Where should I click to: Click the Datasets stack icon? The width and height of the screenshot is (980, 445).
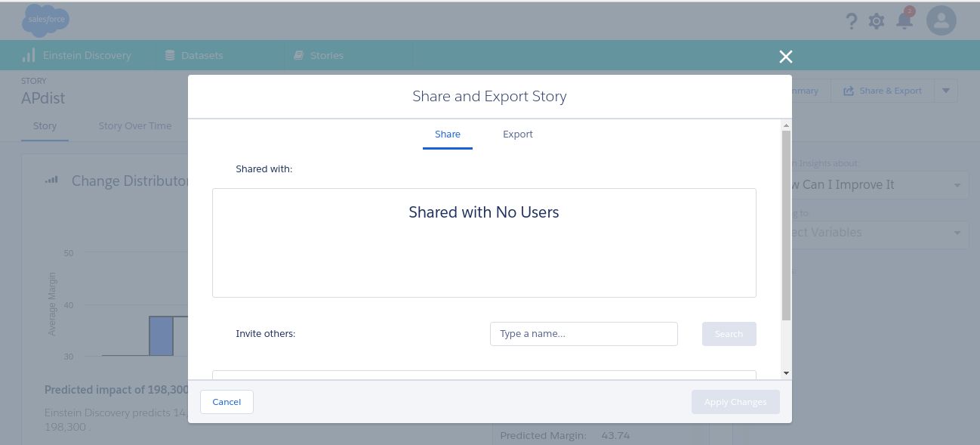(169, 55)
